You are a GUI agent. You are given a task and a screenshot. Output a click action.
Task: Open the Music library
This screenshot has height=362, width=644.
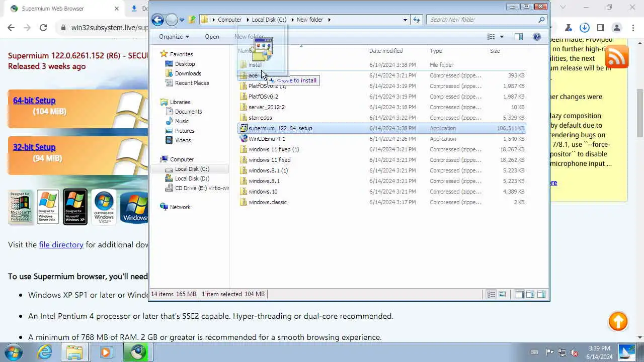(182, 121)
